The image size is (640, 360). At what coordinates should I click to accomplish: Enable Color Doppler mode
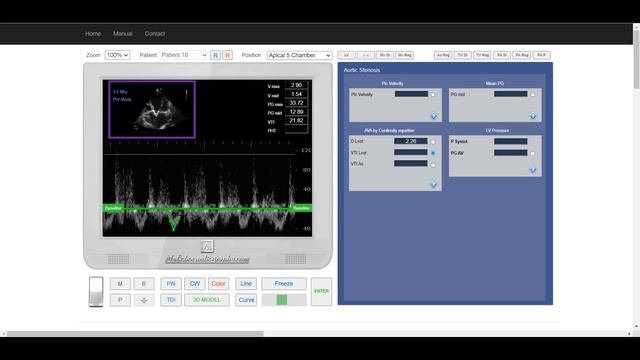[218, 284]
